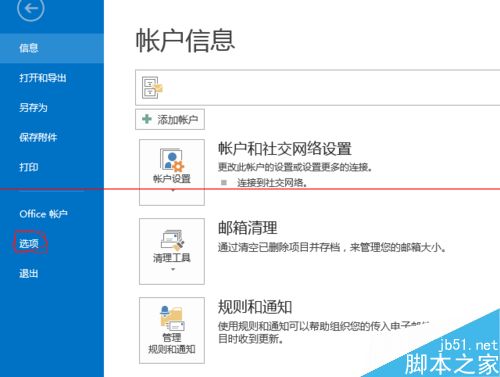Image resolution: width=500 pixels, height=377 pixels.
Task: Click the 更改此帐户的设置 description text
Action: (x=295, y=167)
